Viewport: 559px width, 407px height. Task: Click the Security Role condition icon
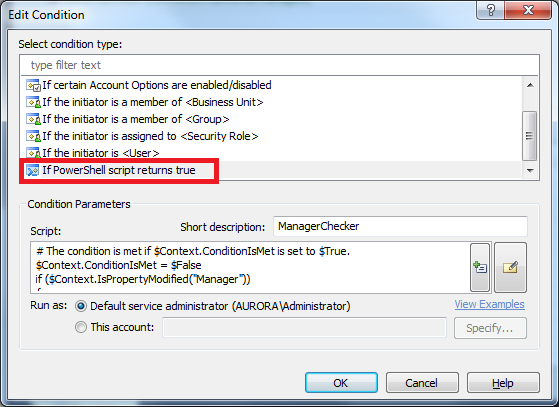tap(33, 136)
